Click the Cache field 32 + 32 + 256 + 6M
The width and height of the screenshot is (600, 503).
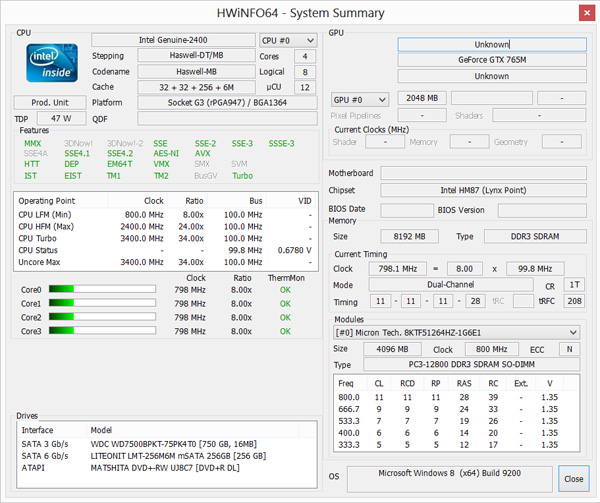pyautogui.click(x=196, y=87)
